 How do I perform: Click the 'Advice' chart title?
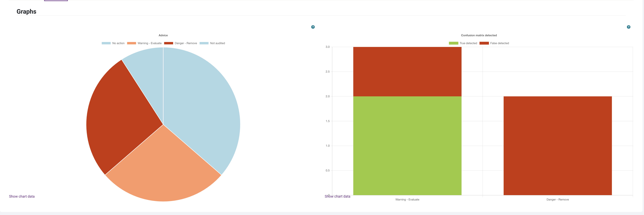click(x=163, y=35)
